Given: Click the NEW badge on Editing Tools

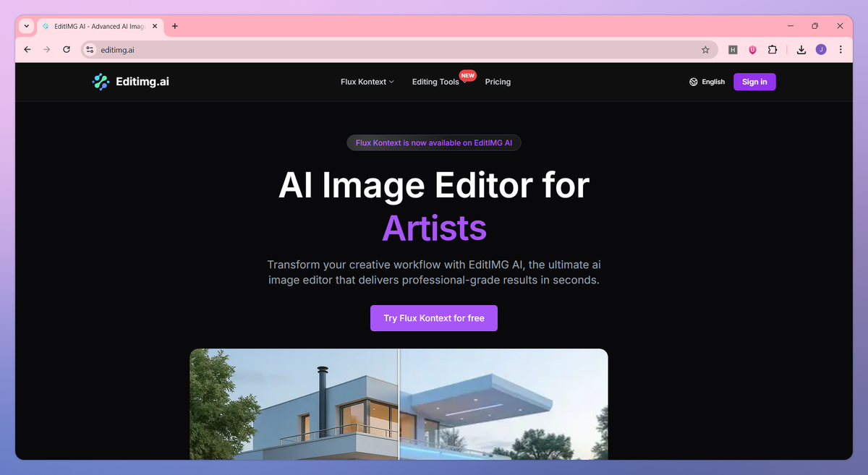Looking at the screenshot, I should coord(468,75).
